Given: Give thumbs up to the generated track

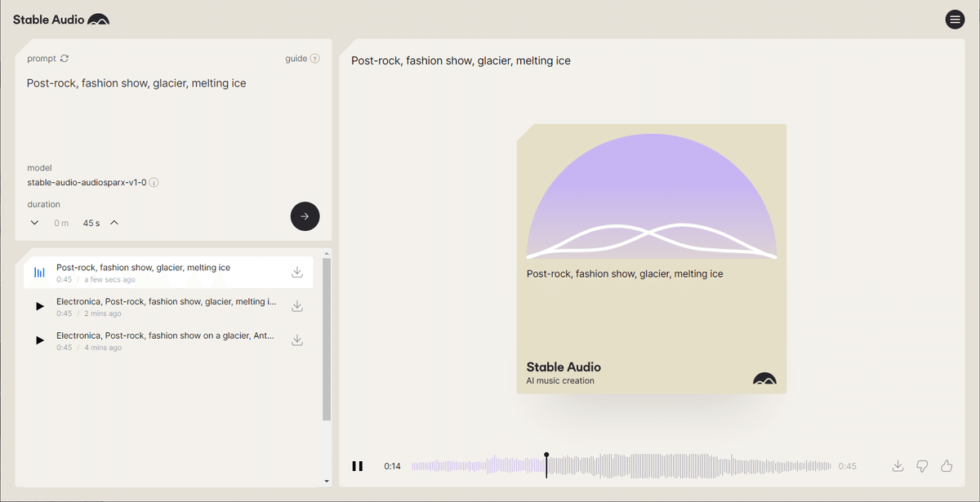Looking at the screenshot, I should (947, 466).
